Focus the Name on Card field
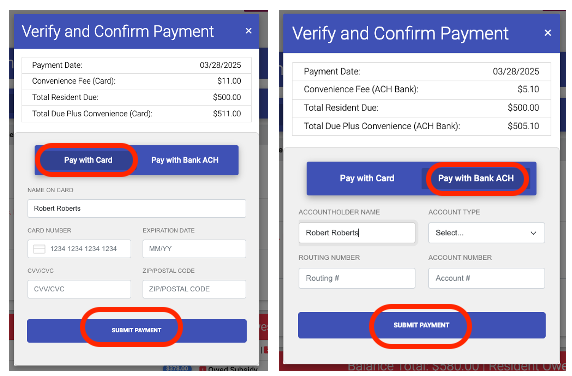The image size is (572, 376). coord(136,208)
